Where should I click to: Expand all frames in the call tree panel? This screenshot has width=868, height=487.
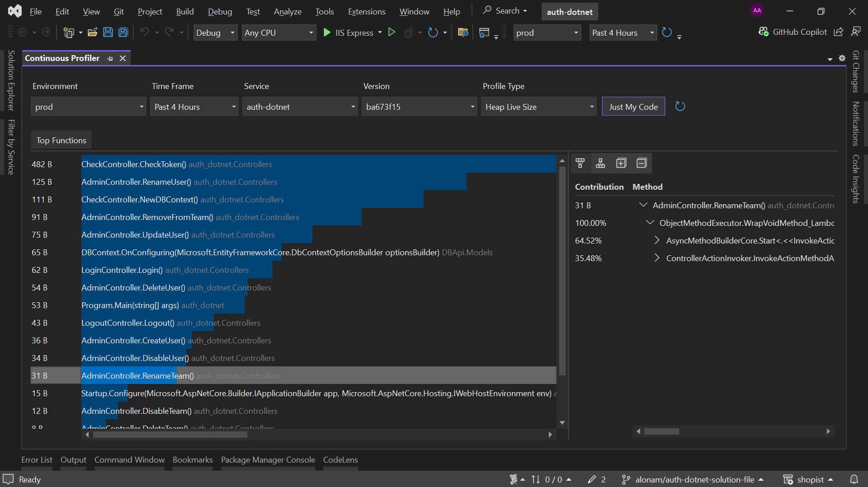tap(622, 163)
